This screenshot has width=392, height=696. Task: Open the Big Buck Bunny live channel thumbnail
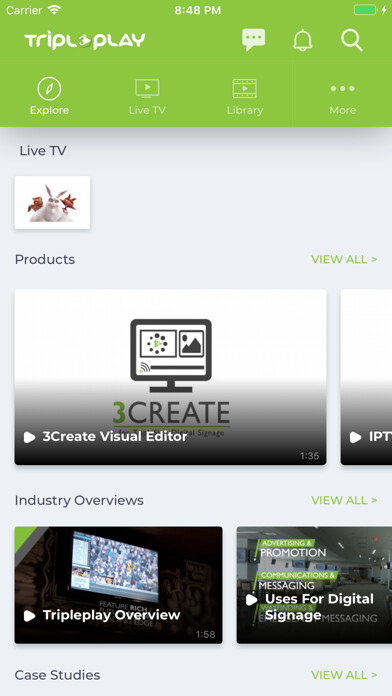click(52, 202)
